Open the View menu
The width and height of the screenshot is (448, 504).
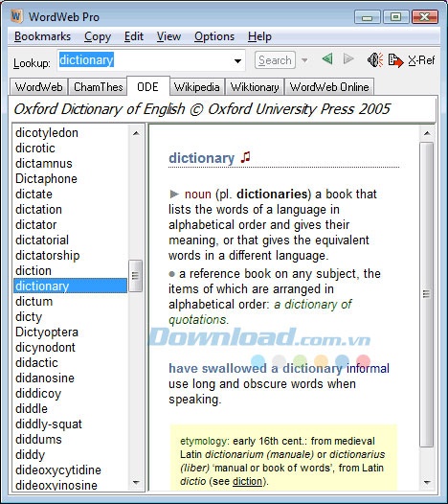click(x=168, y=36)
